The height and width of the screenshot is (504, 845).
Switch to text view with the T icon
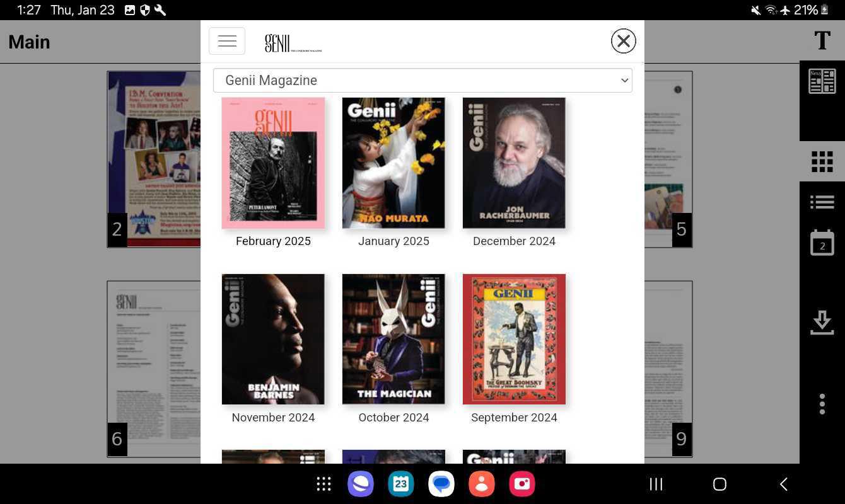[822, 41]
